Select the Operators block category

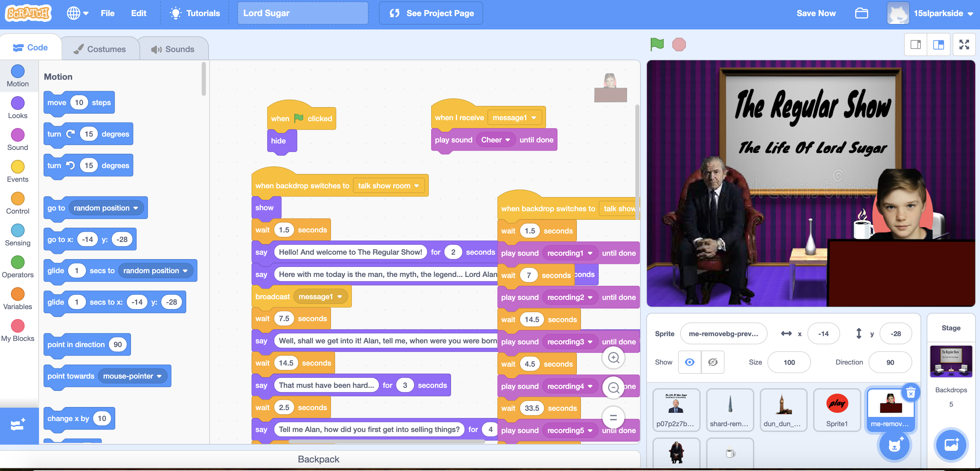tap(18, 267)
